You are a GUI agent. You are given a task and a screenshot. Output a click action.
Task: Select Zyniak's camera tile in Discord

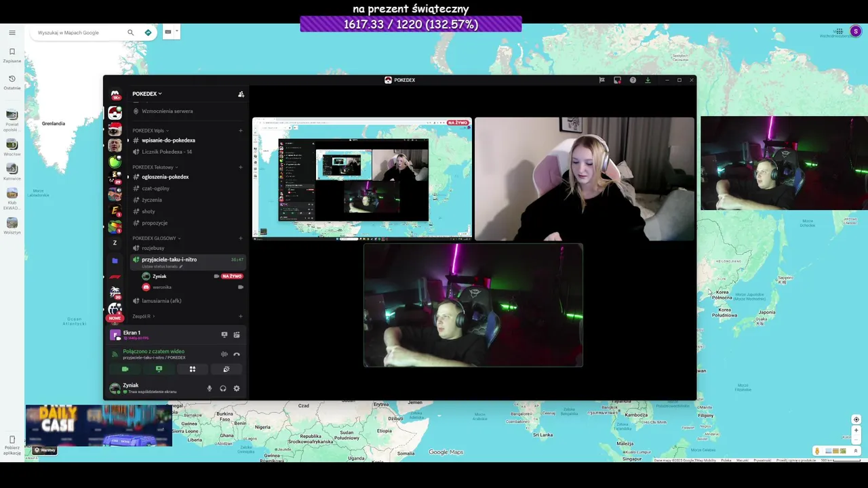[473, 306]
